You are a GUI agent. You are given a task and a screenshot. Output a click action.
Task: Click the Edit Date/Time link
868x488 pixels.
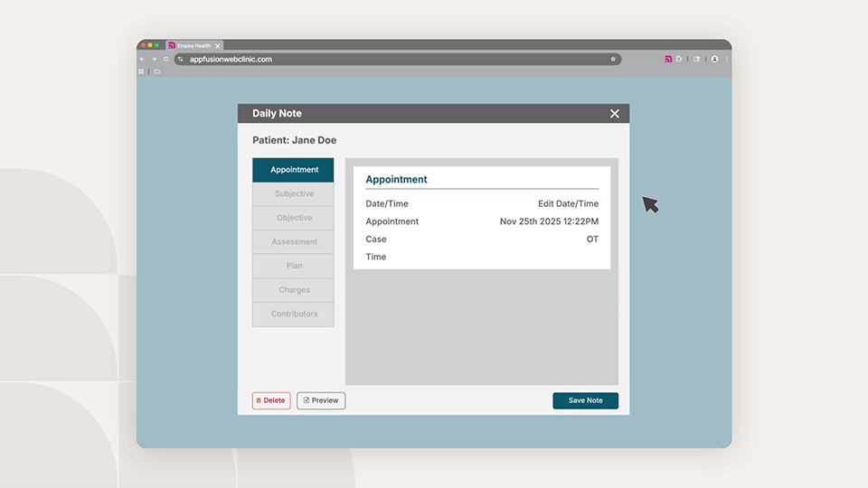pyautogui.click(x=568, y=204)
